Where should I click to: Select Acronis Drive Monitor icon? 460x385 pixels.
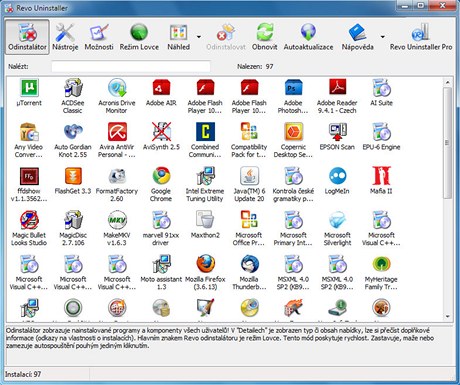117,87
